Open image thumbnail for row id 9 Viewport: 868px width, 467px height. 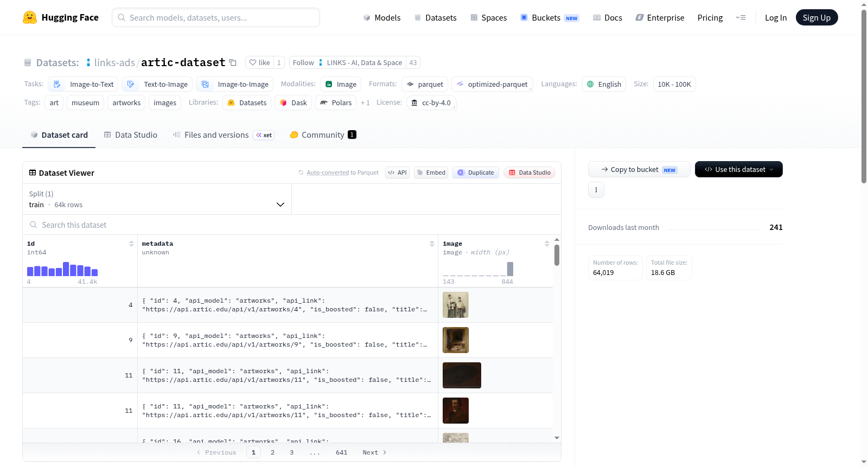pos(456,340)
